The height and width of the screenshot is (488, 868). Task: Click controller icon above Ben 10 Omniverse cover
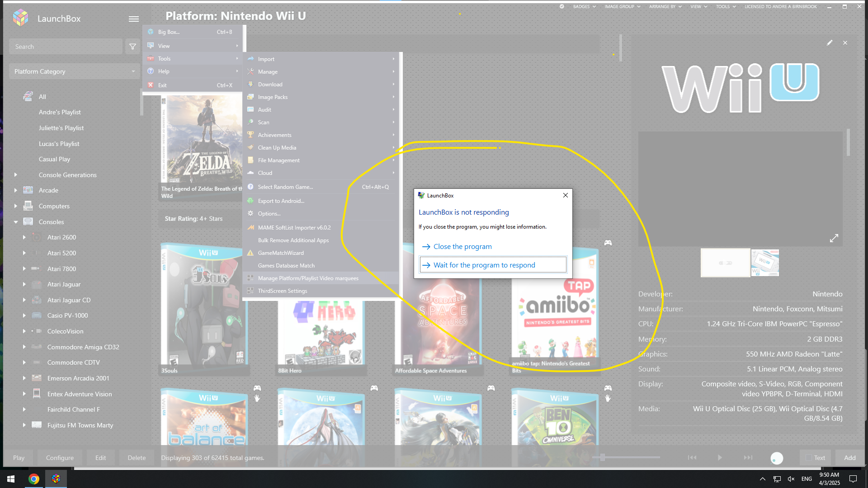point(608,388)
